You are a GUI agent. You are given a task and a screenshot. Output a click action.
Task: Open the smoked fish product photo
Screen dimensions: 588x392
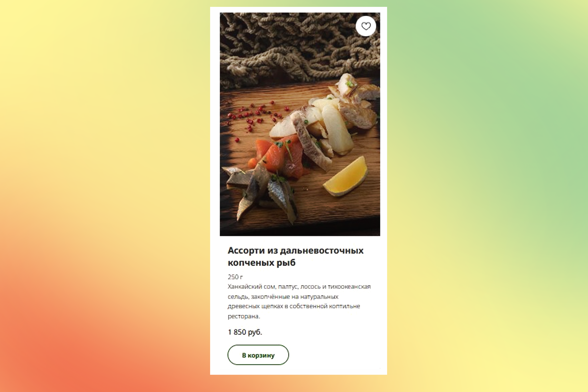pos(300,124)
